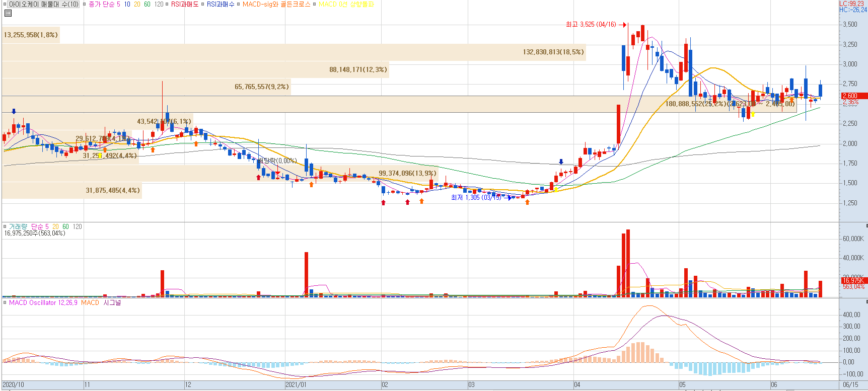Viewport: 868px width, 391px height.
Task: Toggle the MACD-sig와 골든크로스 legend square
Action: pyautogui.click(x=239, y=4)
